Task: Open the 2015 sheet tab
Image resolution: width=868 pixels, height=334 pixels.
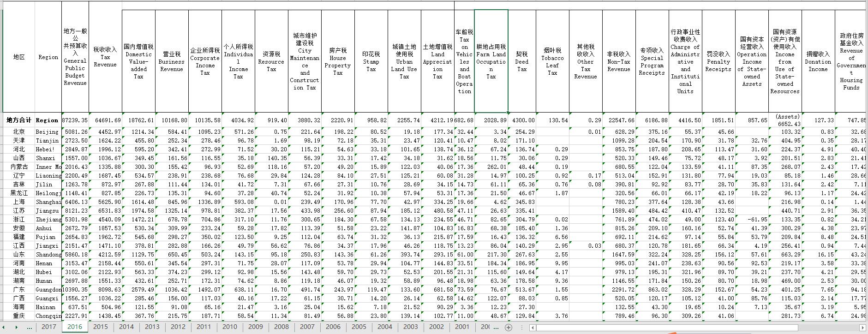Action: [x=100, y=327]
